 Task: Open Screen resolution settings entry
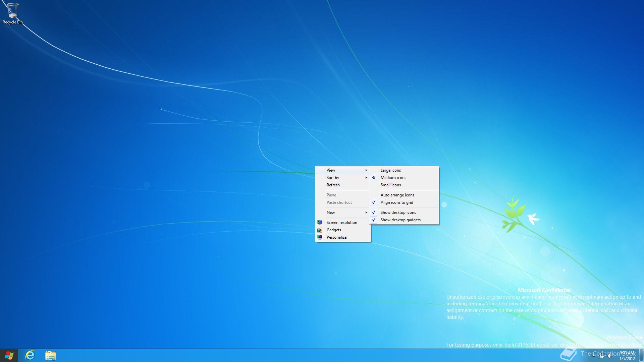coord(343,223)
